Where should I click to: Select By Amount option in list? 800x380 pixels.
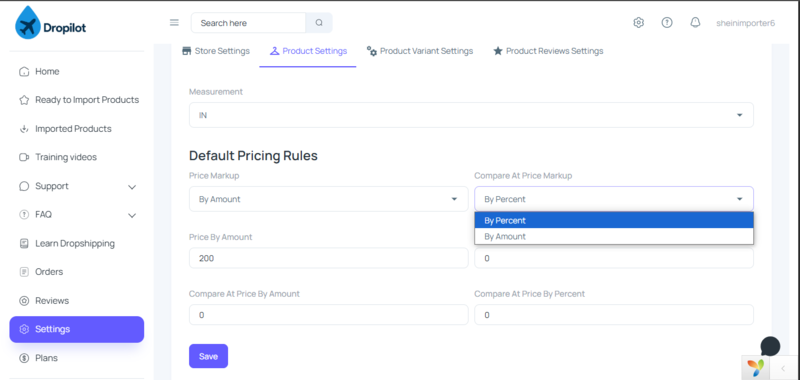(x=614, y=237)
